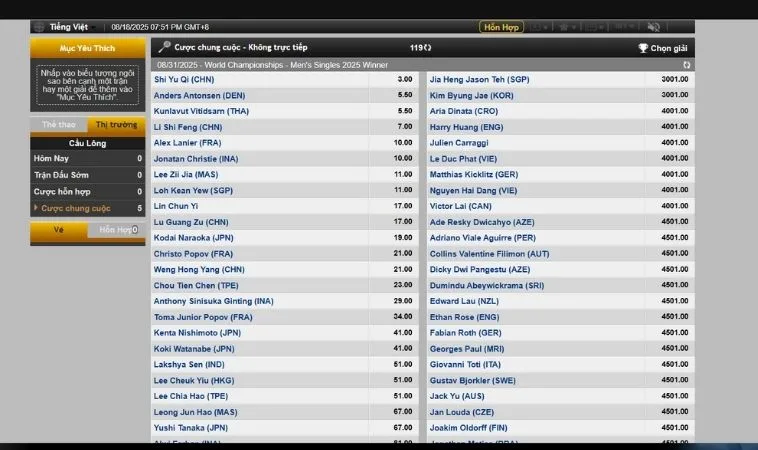Select the Thị trường tab

pos(116,125)
